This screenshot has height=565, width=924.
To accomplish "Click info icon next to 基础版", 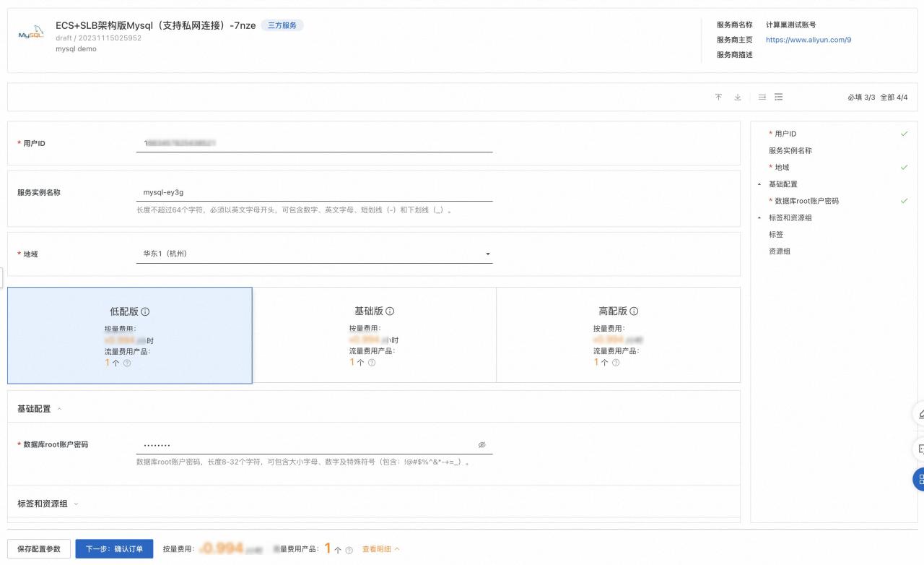I will 390,311.
